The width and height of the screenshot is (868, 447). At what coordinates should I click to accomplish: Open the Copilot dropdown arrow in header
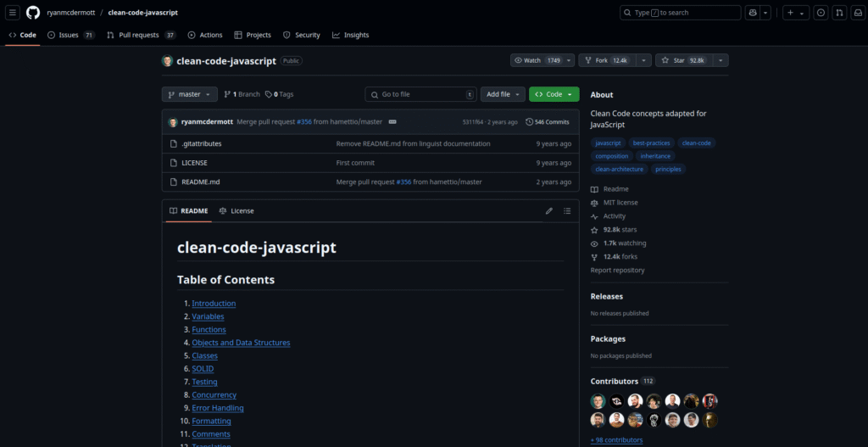(765, 13)
